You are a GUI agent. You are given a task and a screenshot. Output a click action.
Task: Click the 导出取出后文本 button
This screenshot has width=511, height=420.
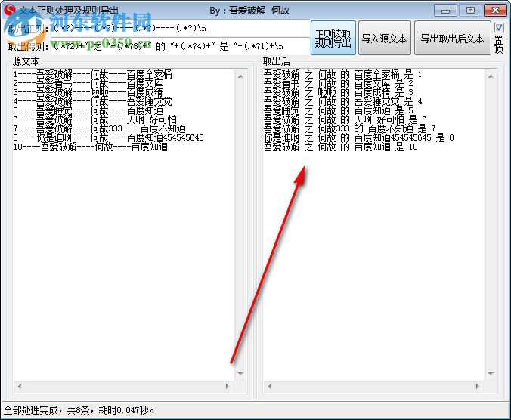pyautogui.click(x=452, y=38)
